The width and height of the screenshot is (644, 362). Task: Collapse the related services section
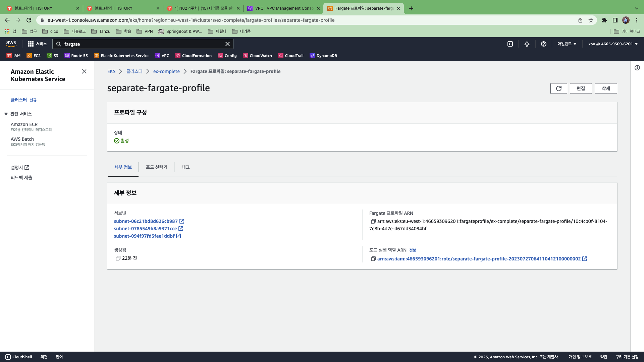click(6, 114)
